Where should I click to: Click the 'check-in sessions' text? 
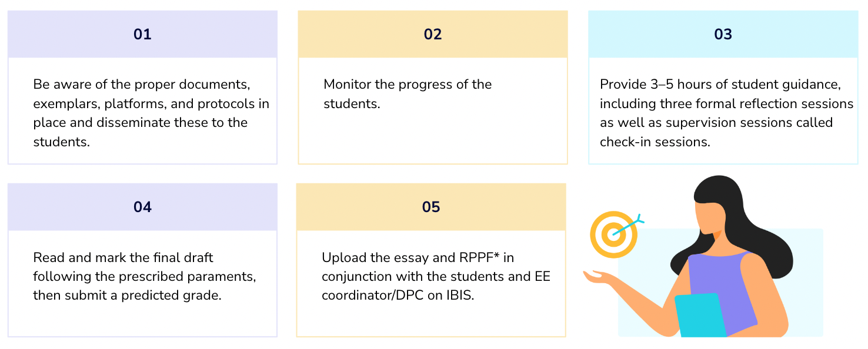[x=655, y=142]
